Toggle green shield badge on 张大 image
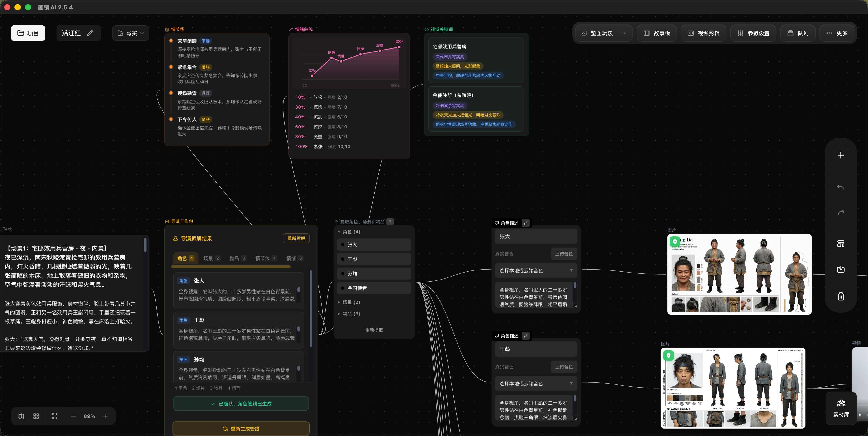 pyautogui.click(x=675, y=242)
